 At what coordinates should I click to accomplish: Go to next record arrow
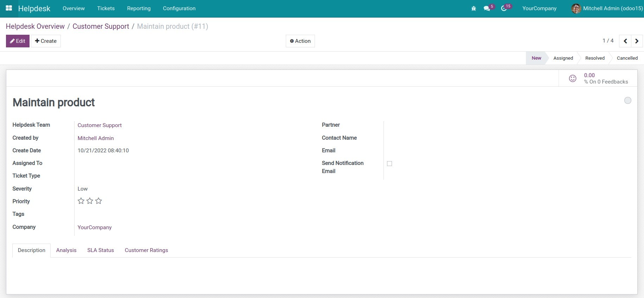tap(637, 41)
